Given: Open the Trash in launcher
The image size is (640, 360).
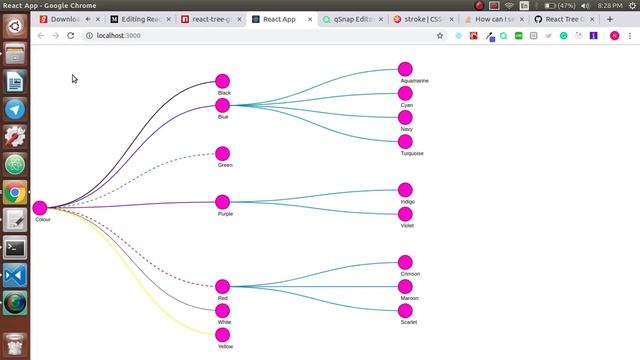Looking at the screenshot, I should [x=15, y=345].
